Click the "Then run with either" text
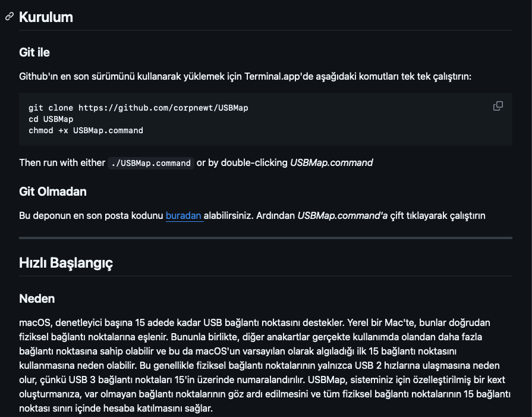Screen dimensions: 532x417 [62, 162]
